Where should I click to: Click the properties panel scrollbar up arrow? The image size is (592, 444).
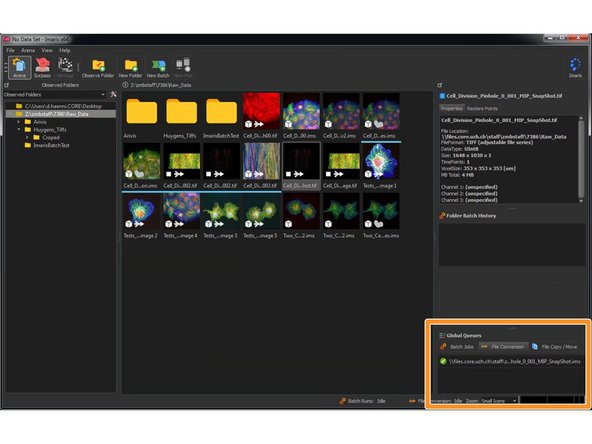click(581, 118)
